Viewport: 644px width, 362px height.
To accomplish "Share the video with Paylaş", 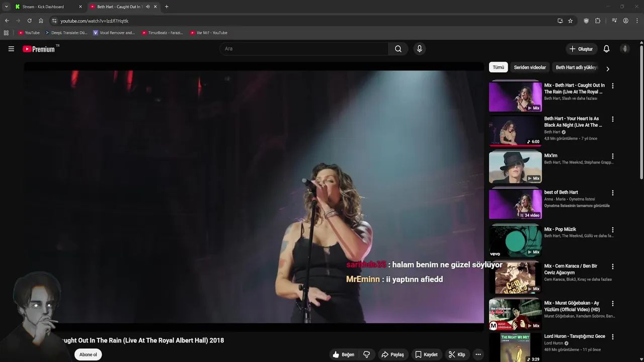I will tap(392, 354).
